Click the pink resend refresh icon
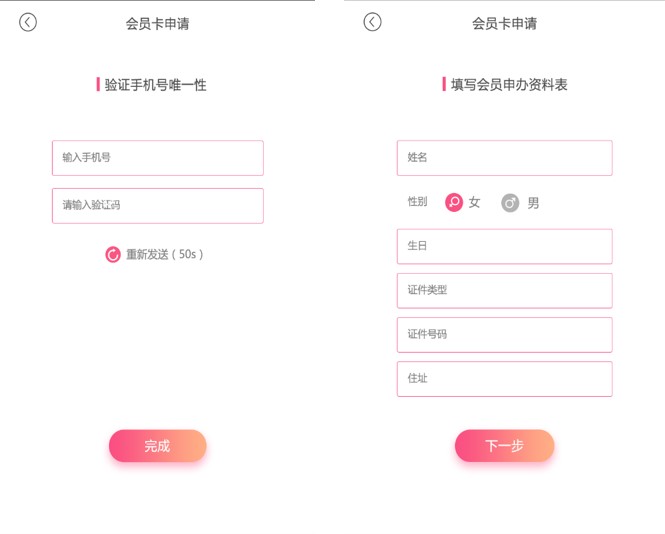 tap(113, 254)
